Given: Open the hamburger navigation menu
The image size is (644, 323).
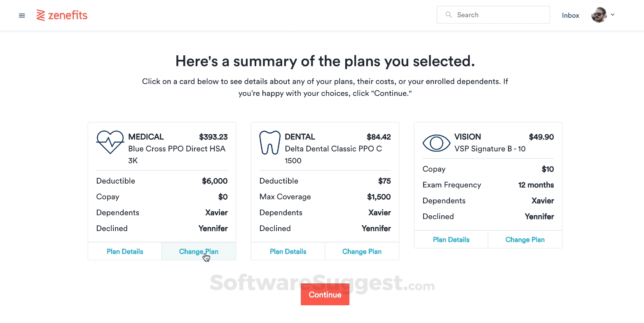Looking at the screenshot, I should tap(22, 16).
